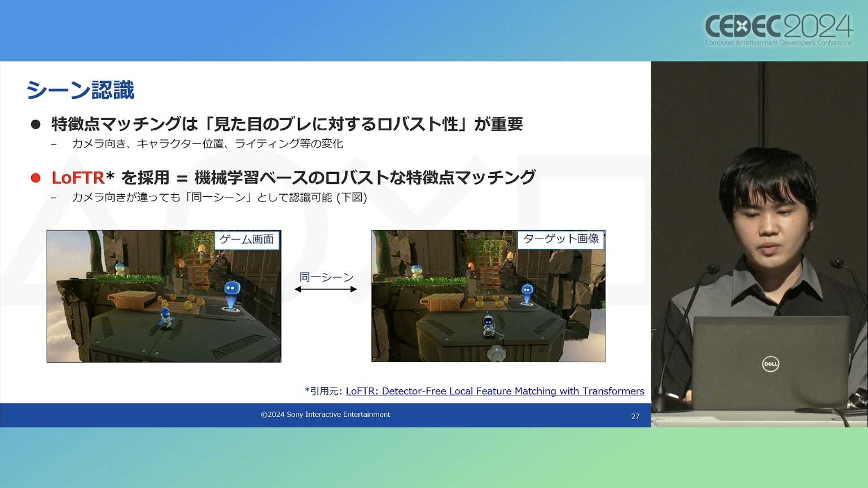Click the ゲーム画面 game screenshot
This screenshot has width=868, height=488.
coord(164,296)
